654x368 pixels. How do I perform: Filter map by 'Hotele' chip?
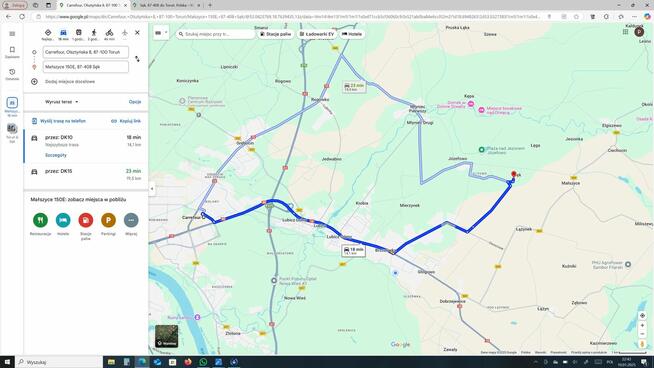click(x=352, y=34)
